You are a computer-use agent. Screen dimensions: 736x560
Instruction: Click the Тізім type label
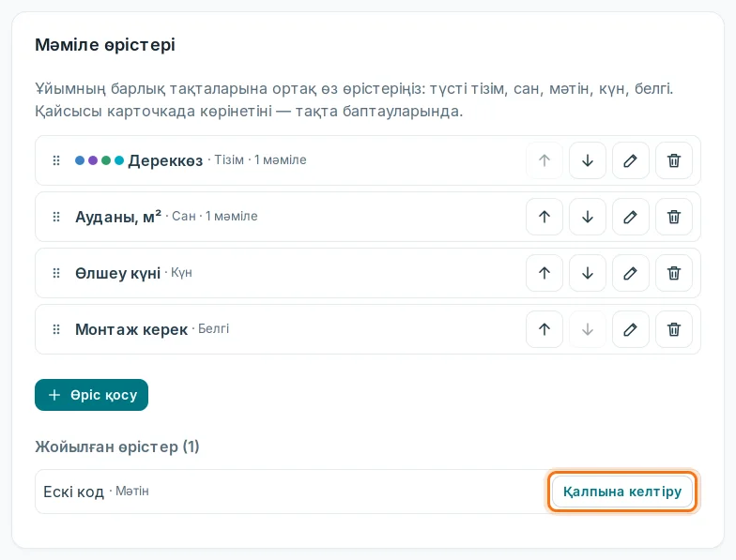tap(229, 159)
